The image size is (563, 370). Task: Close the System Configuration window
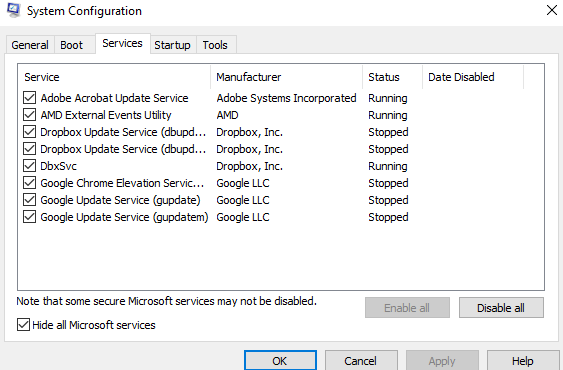pyautogui.click(x=552, y=10)
